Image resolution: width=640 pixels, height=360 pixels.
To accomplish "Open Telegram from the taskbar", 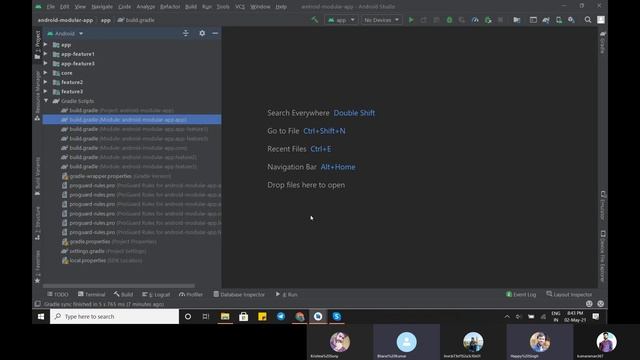I will pos(281,316).
